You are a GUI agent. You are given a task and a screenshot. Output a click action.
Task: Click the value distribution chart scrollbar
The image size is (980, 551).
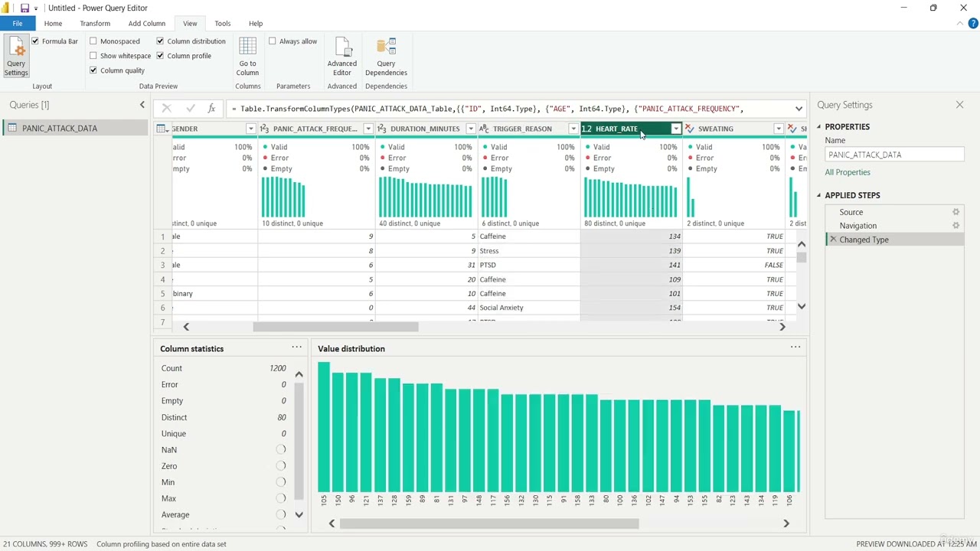coord(489,523)
